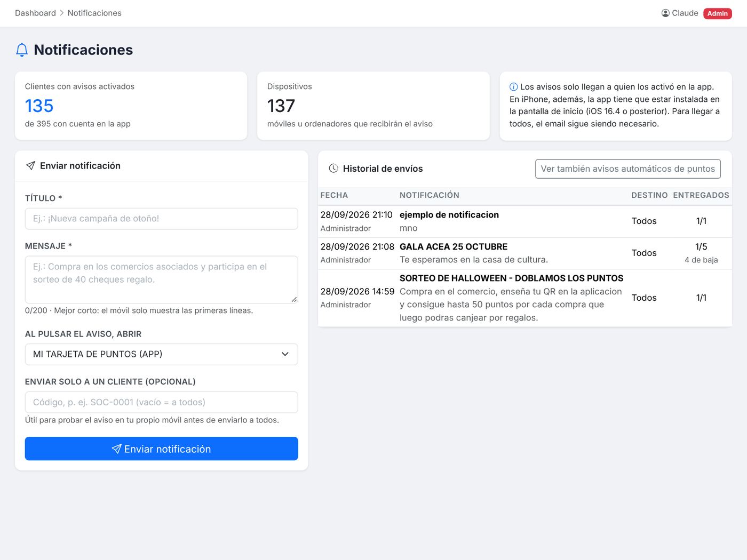Screen dimensions: 747x560
Task: Click the date 28/09/2026 21:10
Action: 356,215
